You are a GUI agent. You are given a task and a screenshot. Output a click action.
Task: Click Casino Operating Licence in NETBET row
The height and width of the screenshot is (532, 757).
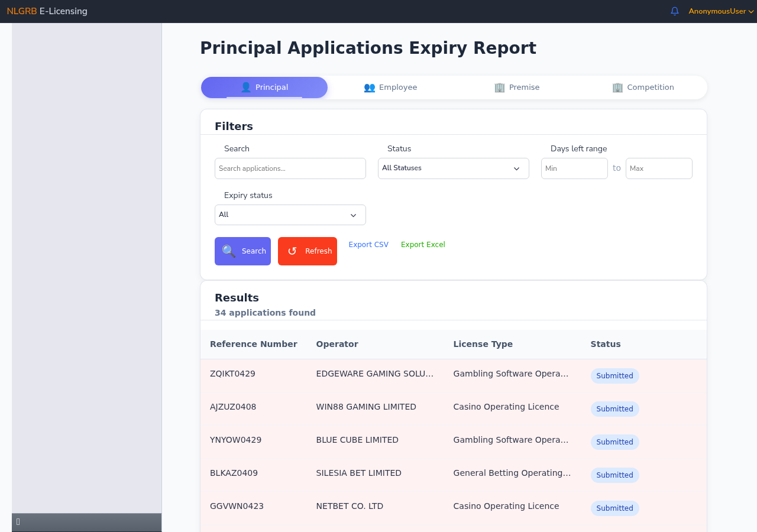pos(506,506)
